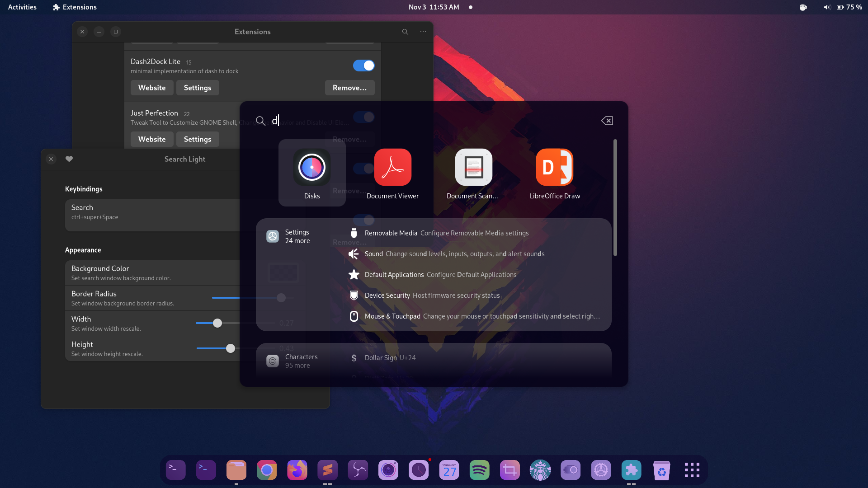Click Website under Just Perfection

151,139
